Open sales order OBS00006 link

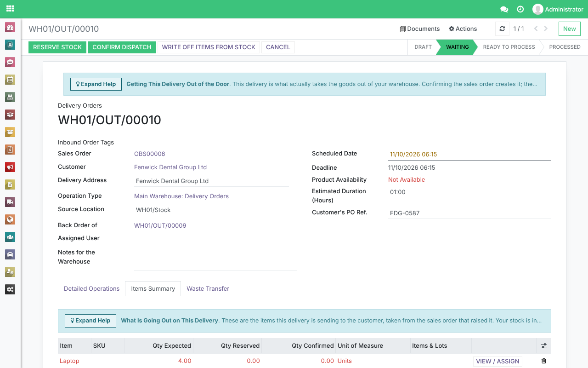point(150,154)
